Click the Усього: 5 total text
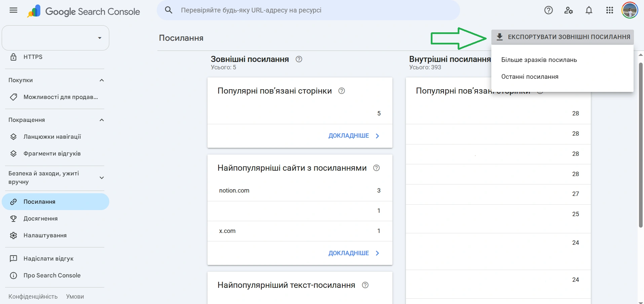Screen dimensions: 644x304 (x=223, y=67)
